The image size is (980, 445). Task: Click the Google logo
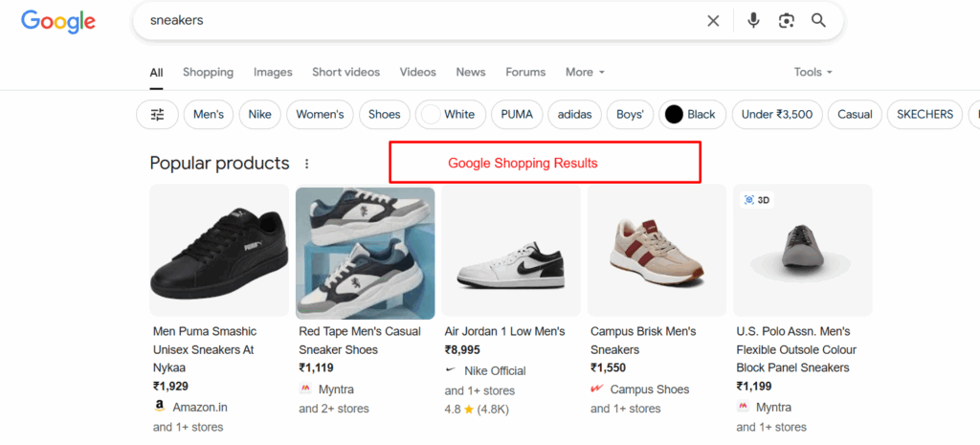(58, 21)
